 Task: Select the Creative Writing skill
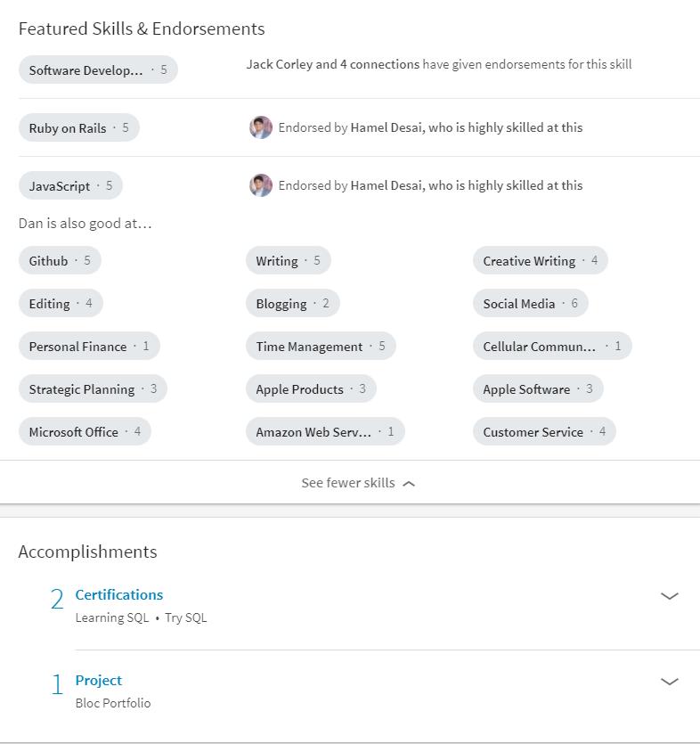tap(540, 261)
